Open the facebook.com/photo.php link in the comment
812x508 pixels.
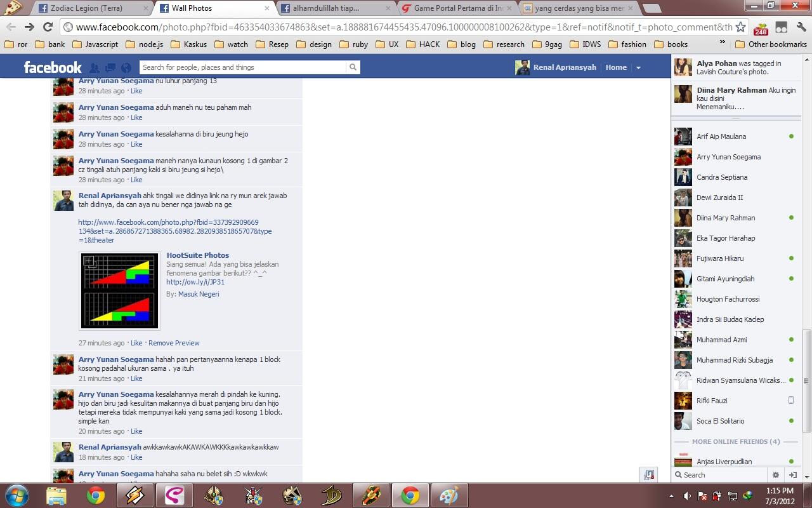175,231
